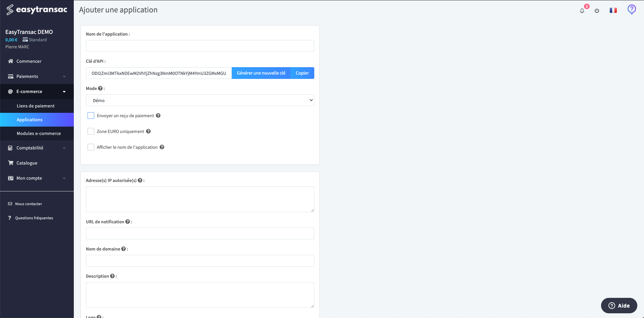
Task: Click Générer une nouvelle clé button
Action: tap(261, 73)
